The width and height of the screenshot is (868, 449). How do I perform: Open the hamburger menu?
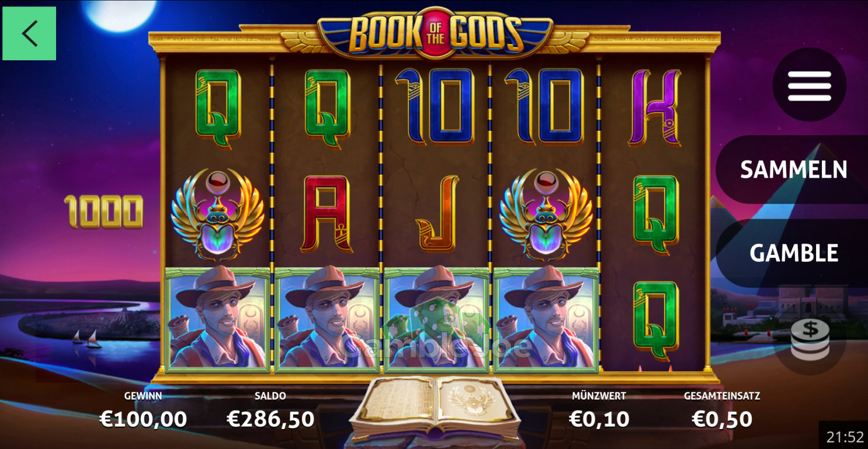(x=809, y=85)
